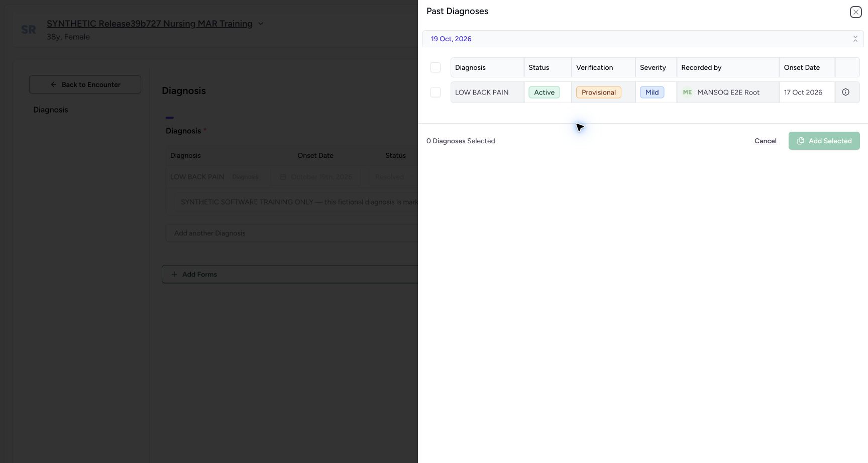Open the chevron next to patient name
The height and width of the screenshot is (463, 868).
pos(261,24)
